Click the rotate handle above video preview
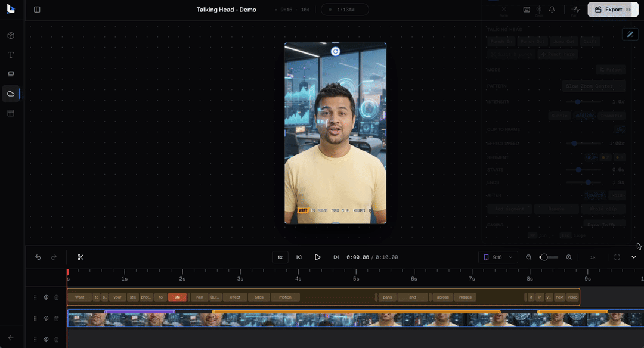 click(x=336, y=51)
